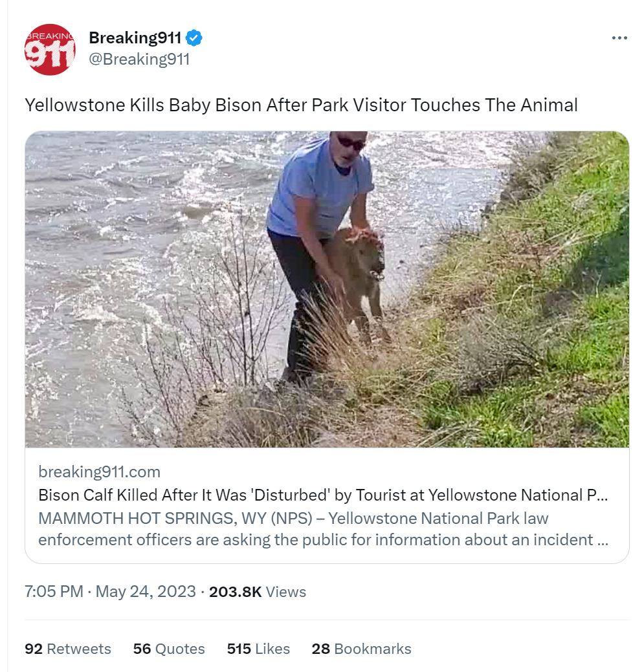Open the May 24, 2023 date link
This screenshot has height=672, width=644.
pyautogui.click(x=146, y=591)
